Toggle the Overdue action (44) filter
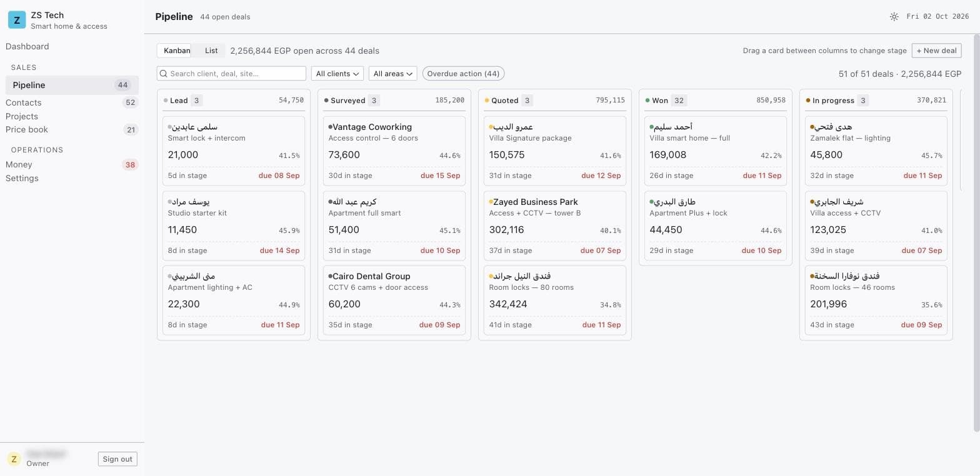Image resolution: width=980 pixels, height=476 pixels. [x=463, y=74]
